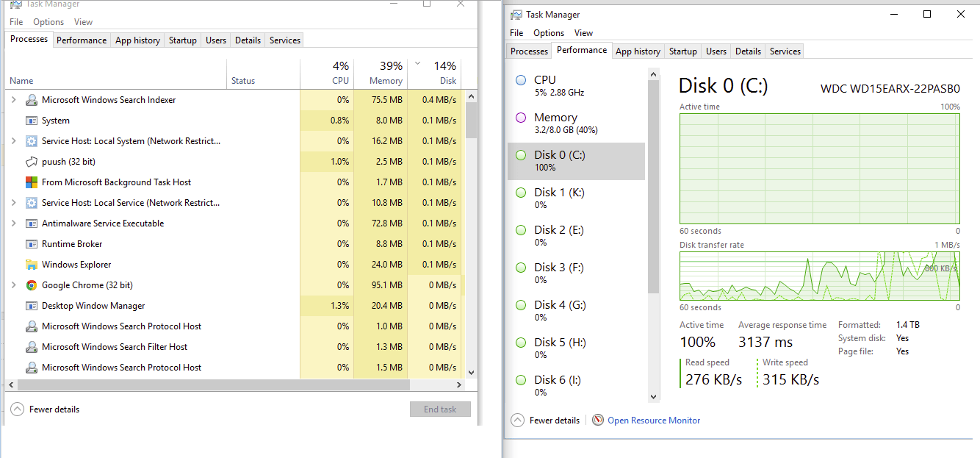This screenshot has width=980, height=458.
Task: Sort processes by the CPU column header
Action: [327, 72]
